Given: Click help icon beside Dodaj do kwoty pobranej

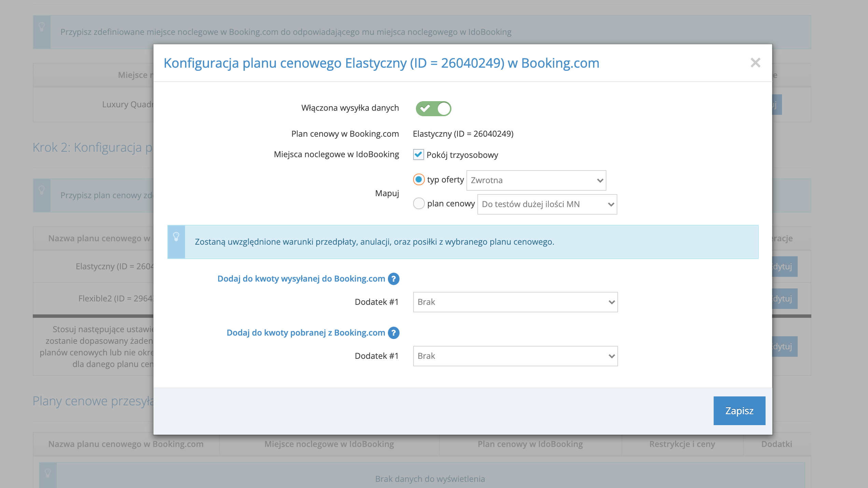Looking at the screenshot, I should 394,333.
